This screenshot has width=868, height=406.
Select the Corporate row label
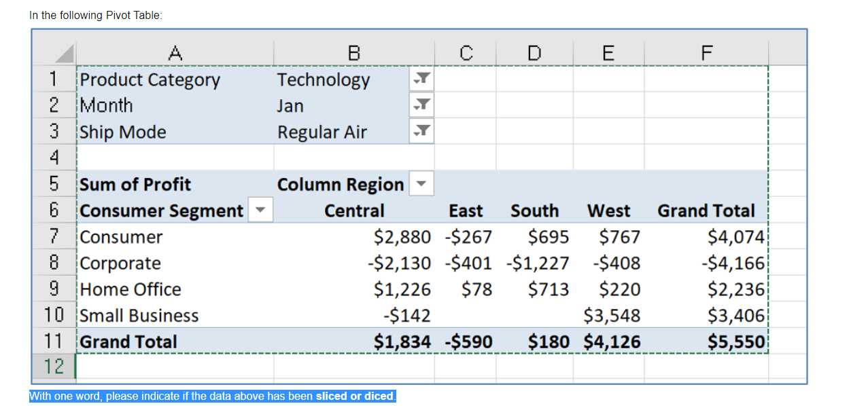[x=120, y=263]
